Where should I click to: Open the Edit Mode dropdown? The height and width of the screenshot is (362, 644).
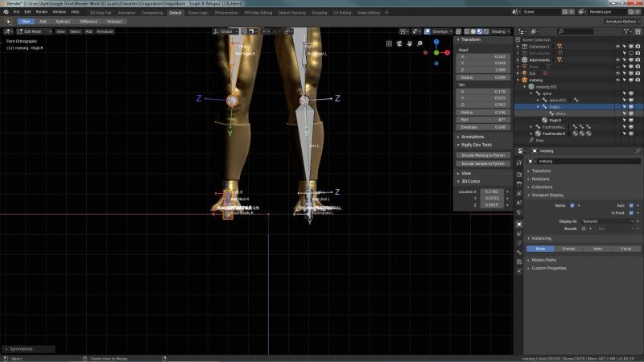[35, 31]
